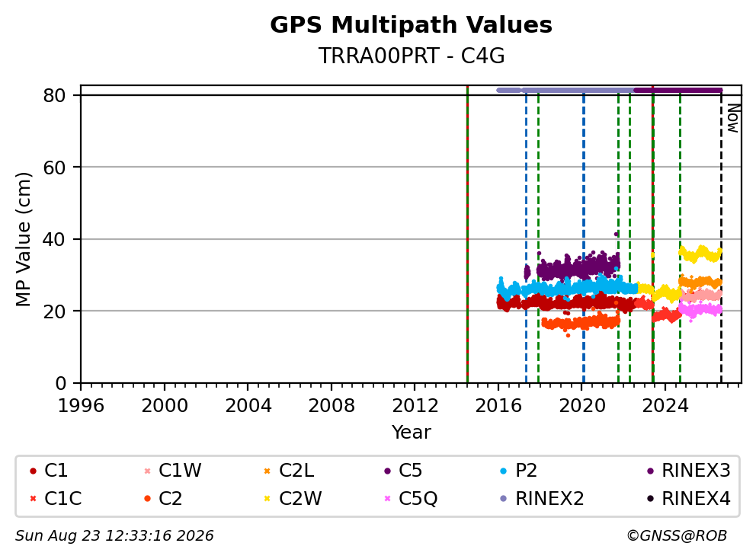Click the RINEX4 legend entry
The width and height of the screenshot is (756, 559).
click(688, 498)
